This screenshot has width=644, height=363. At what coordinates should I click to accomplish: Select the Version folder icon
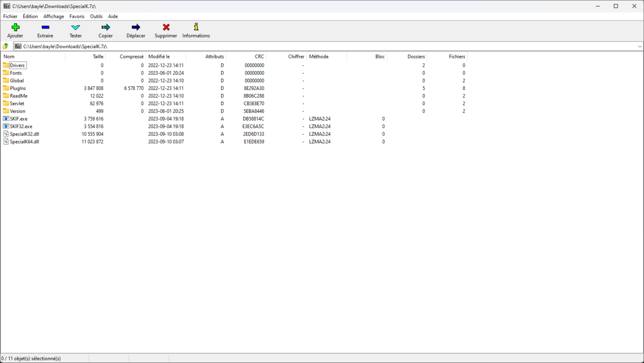tap(6, 111)
